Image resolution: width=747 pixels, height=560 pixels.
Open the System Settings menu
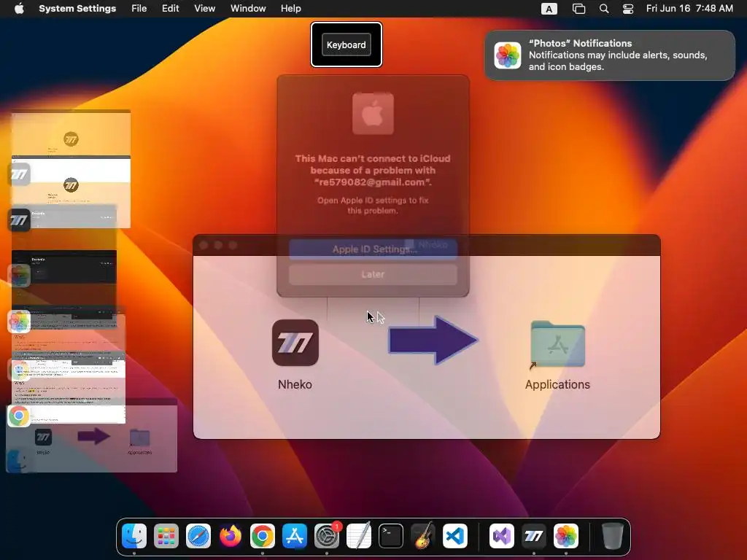[x=77, y=9]
